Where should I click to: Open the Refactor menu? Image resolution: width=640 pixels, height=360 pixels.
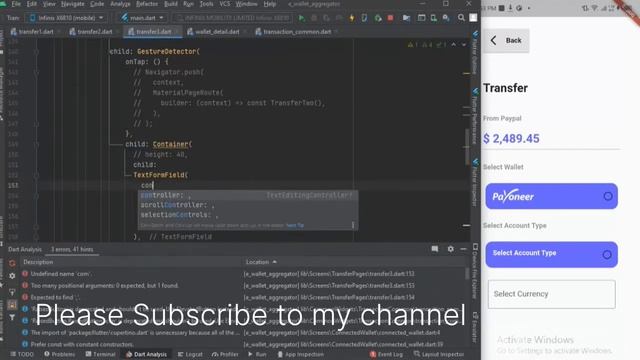tap(147, 4)
